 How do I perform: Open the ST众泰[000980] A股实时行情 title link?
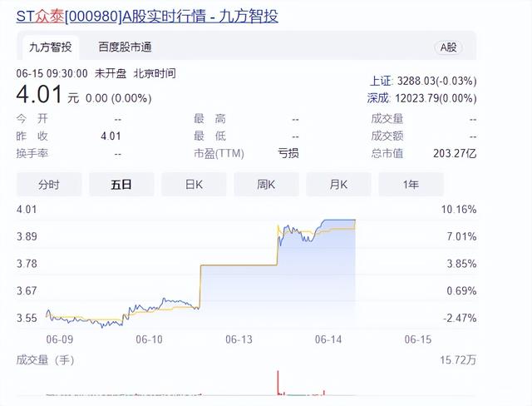[x=147, y=16]
